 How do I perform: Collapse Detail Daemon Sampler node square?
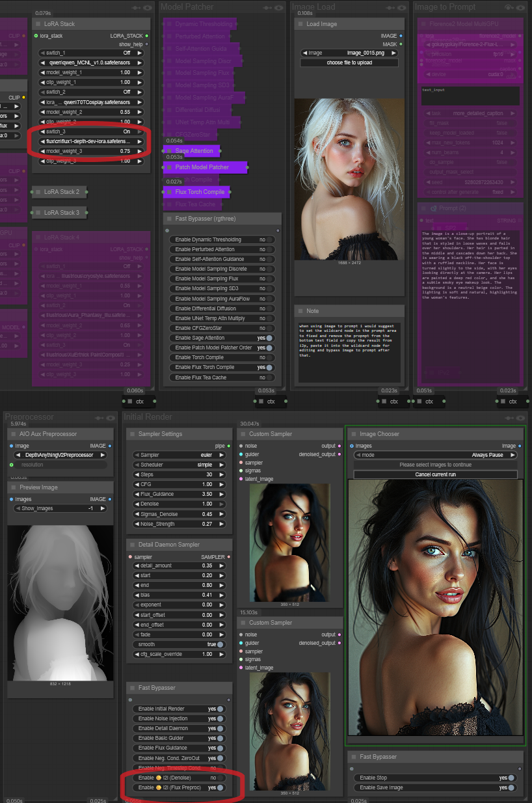[x=132, y=545]
